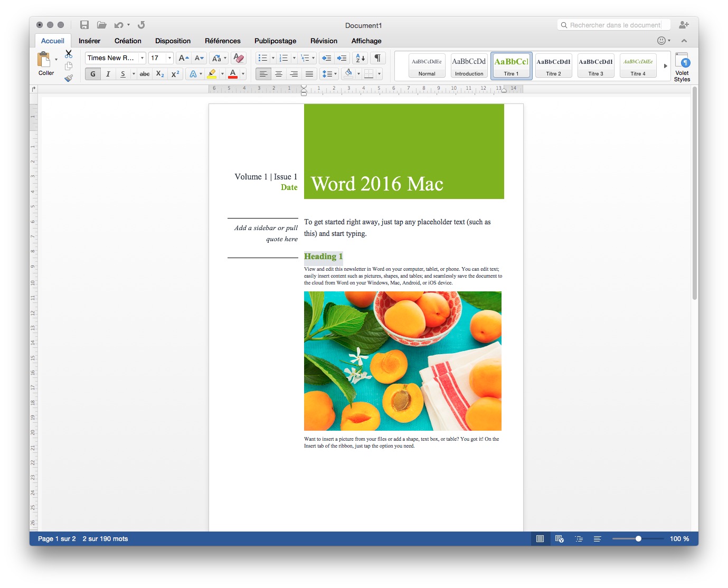The height and width of the screenshot is (588, 728).
Task: Click the zoom slider handle
Action: tap(638, 539)
